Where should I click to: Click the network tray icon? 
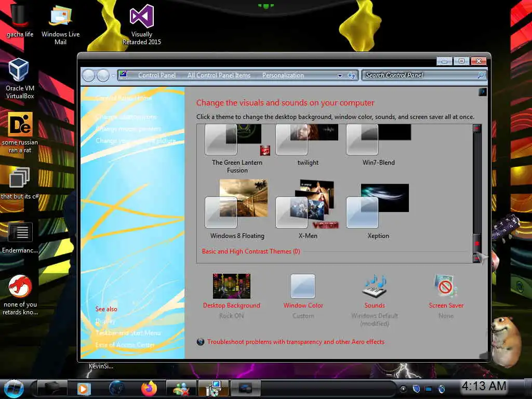pyautogui.click(x=429, y=389)
